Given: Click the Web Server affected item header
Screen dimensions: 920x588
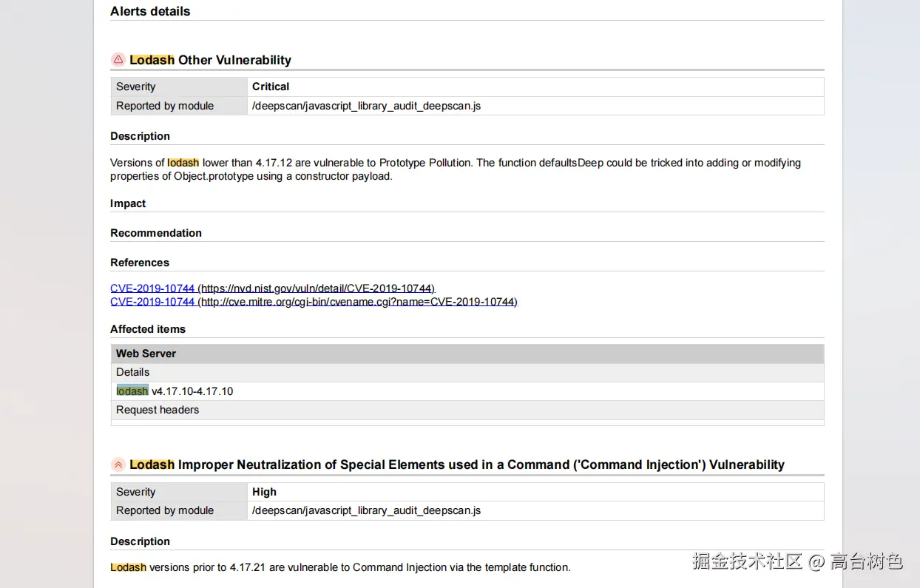Looking at the screenshot, I should click(146, 354).
